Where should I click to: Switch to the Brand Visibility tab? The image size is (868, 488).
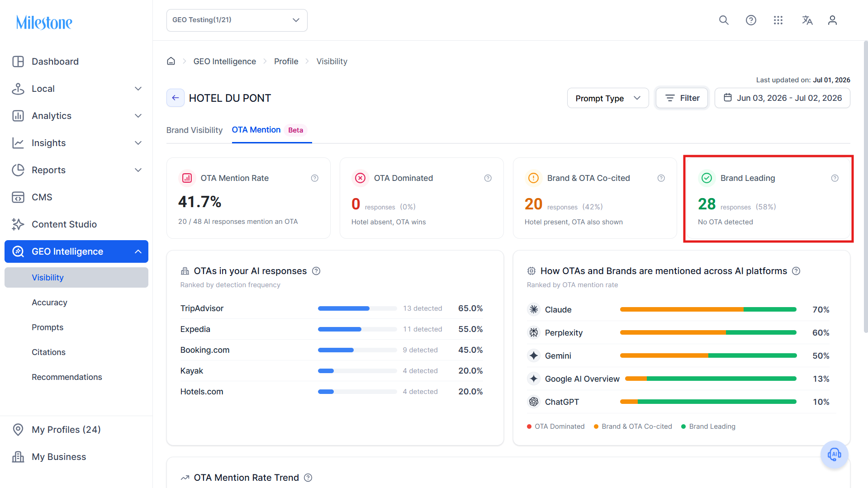pyautogui.click(x=194, y=130)
